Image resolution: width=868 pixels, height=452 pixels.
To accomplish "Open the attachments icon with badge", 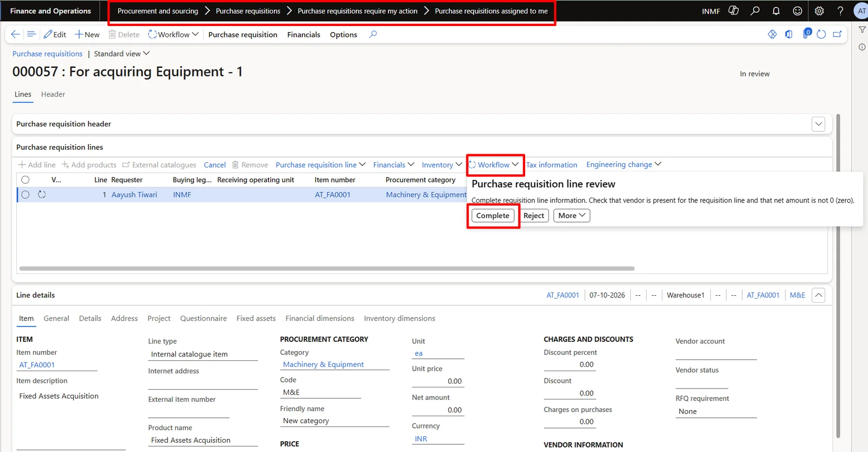I will 807,34.
